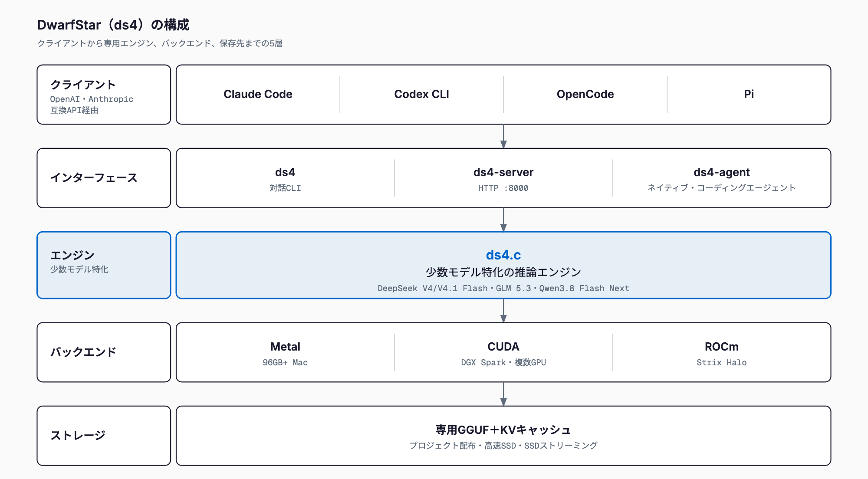Click "専用GGUF＋KVキャッシュ" heading

(x=503, y=430)
